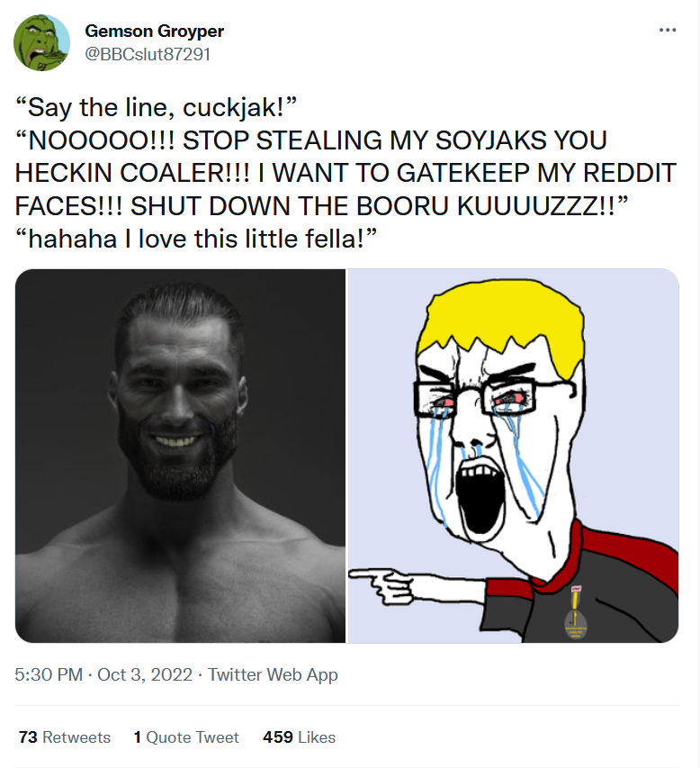Open the Twitter Web App source link
The image size is (700, 768).
273,674
